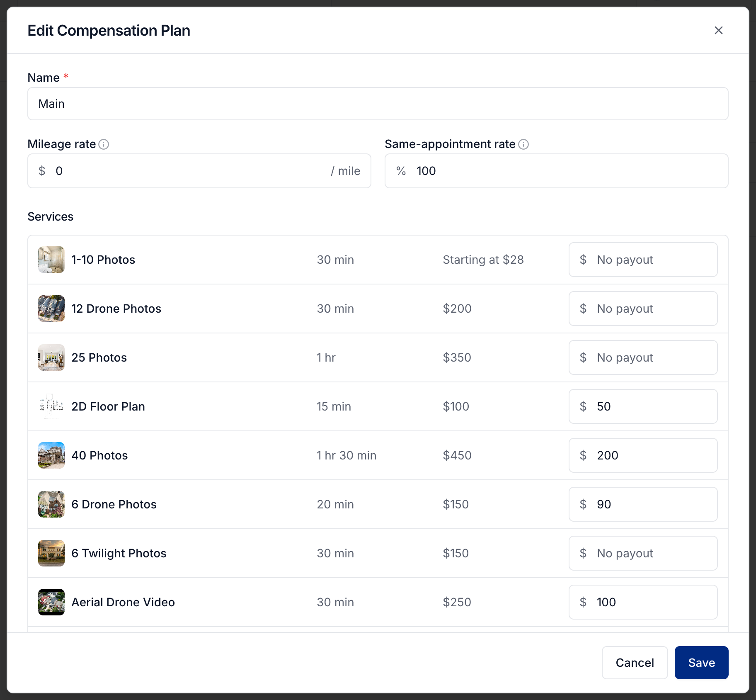Click the 'Services' section heading
Image resolution: width=756 pixels, height=700 pixels.
[51, 216]
